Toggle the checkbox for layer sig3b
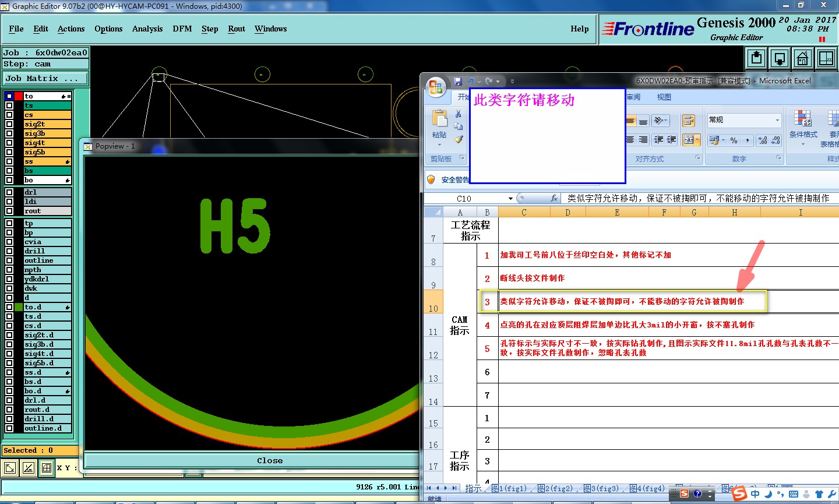The height and width of the screenshot is (504, 839). (x=9, y=133)
